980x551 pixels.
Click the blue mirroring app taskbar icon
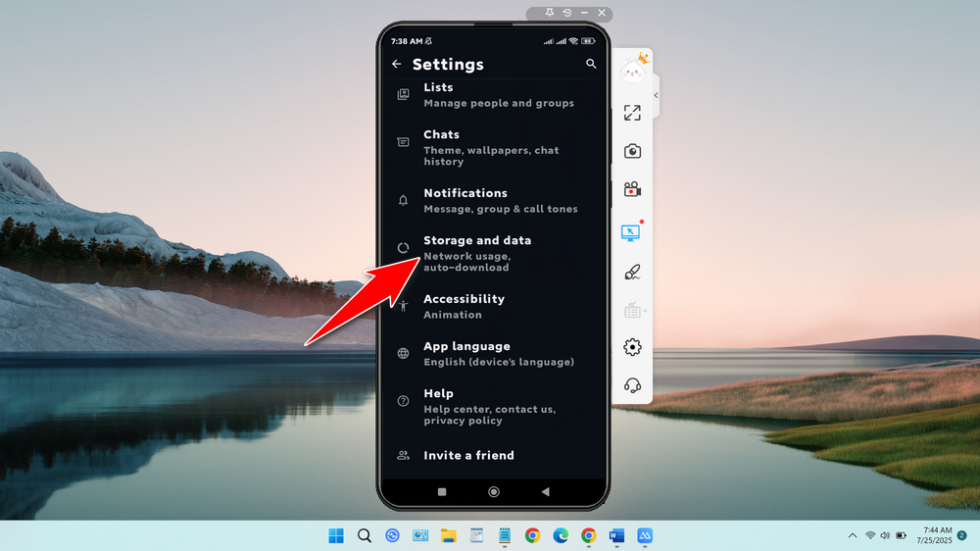tap(645, 536)
